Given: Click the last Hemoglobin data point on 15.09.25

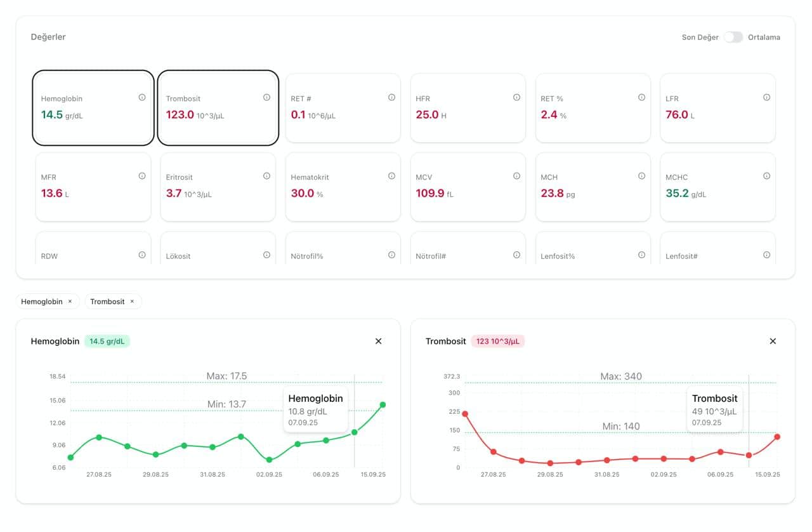Looking at the screenshot, I should pyautogui.click(x=383, y=404).
